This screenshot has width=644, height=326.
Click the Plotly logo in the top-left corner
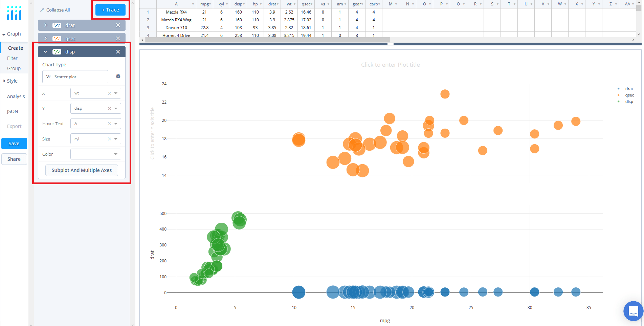coord(14,14)
